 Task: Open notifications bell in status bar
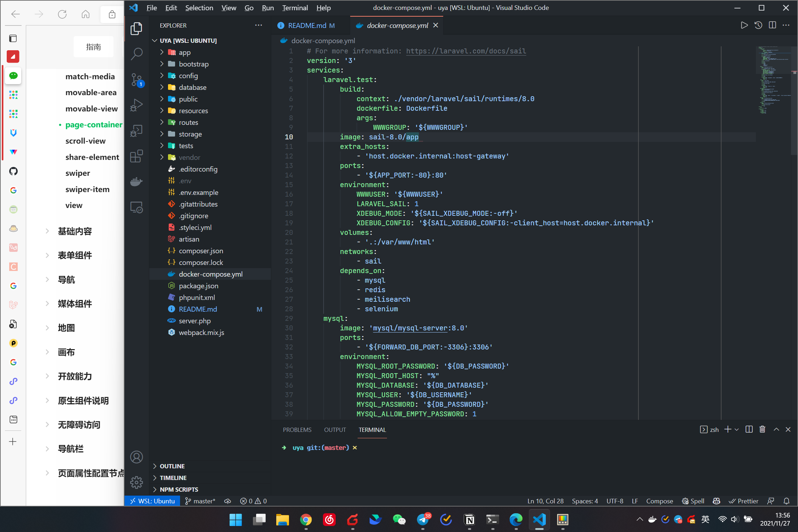pyautogui.click(x=787, y=501)
